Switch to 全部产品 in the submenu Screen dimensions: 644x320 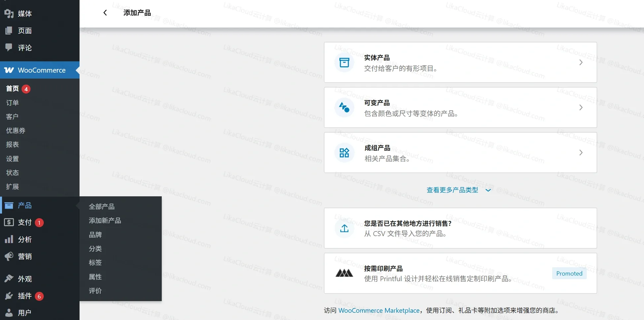pyautogui.click(x=102, y=206)
